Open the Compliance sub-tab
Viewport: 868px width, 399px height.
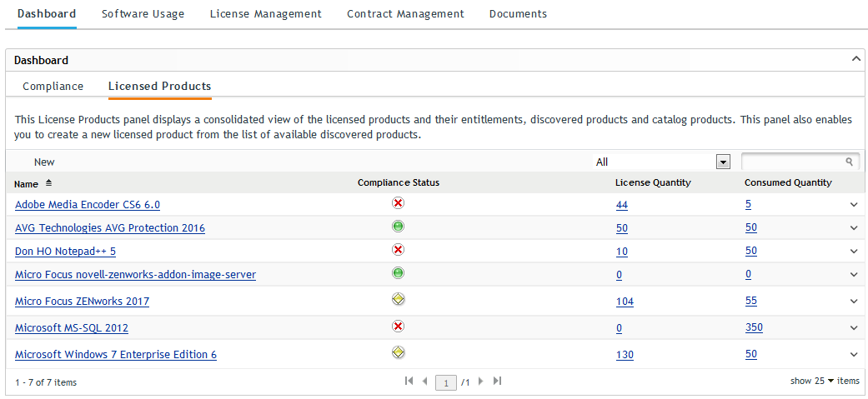53,86
